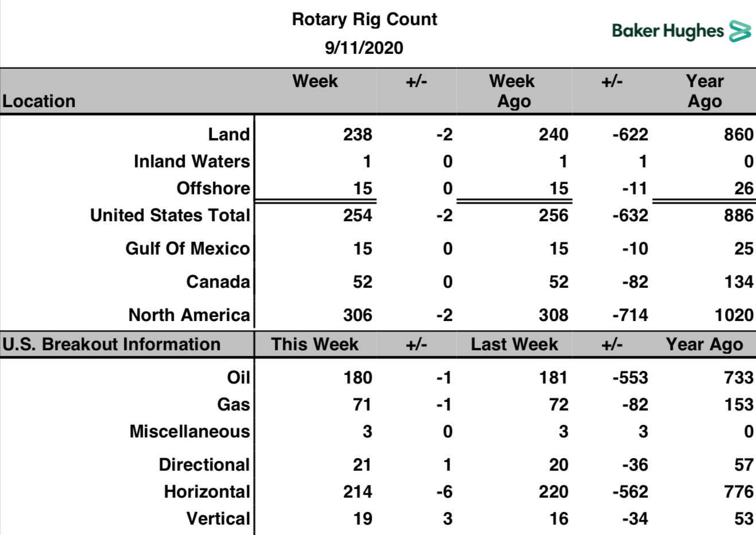Image resolution: width=756 pixels, height=535 pixels.
Task: Select the This Week column header
Action: click(x=315, y=344)
